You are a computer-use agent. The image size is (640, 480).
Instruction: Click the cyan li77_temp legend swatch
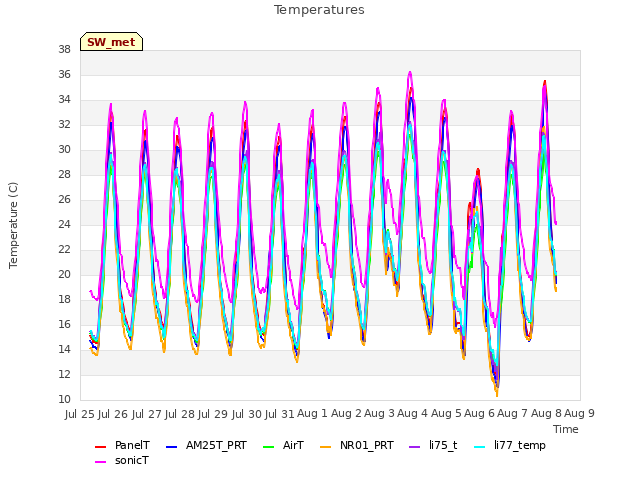[480, 447]
